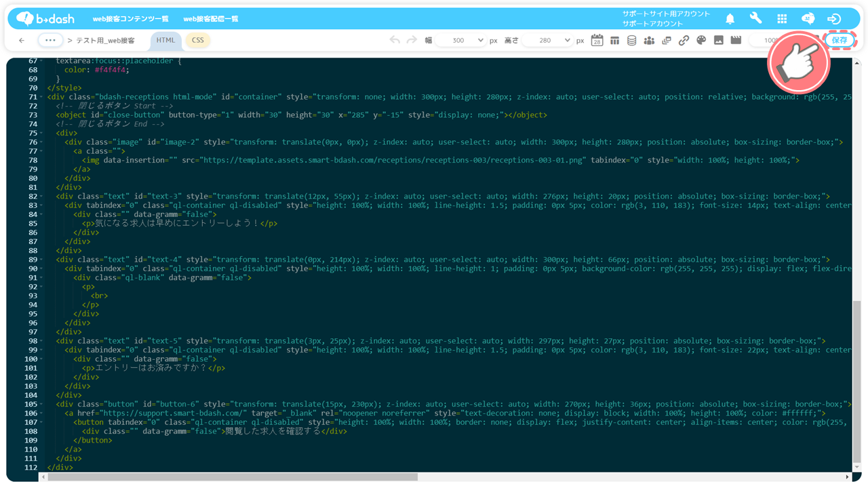
Task: Click the closing </style> tag line
Action: pos(64,87)
